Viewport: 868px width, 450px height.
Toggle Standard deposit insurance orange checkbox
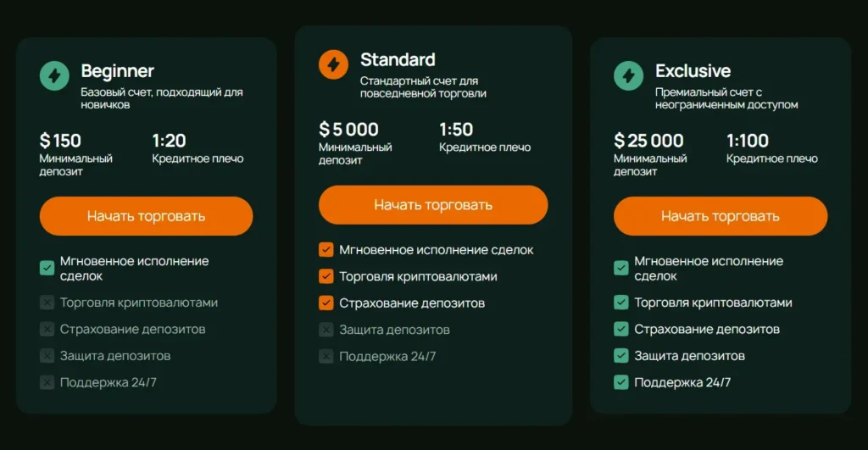(326, 303)
